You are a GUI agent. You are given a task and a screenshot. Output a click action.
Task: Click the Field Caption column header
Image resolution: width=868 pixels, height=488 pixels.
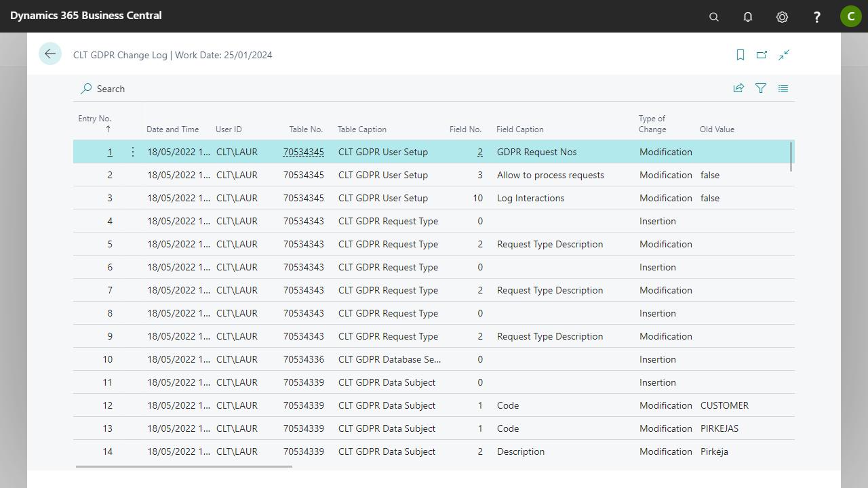[520, 129]
